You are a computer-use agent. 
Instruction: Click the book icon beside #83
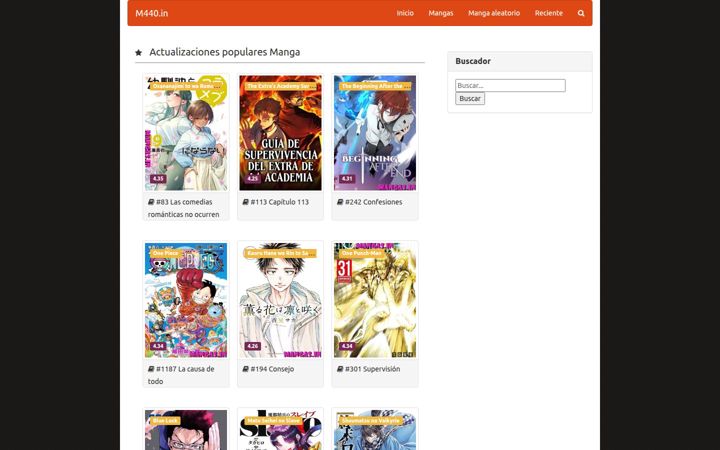(151, 202)
